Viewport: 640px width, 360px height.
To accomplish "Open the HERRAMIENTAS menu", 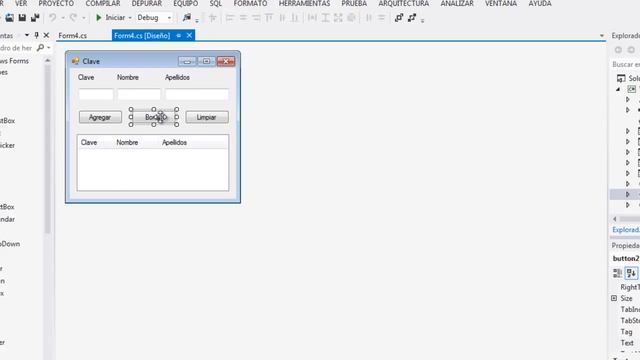I will click(x=304, y=4).
